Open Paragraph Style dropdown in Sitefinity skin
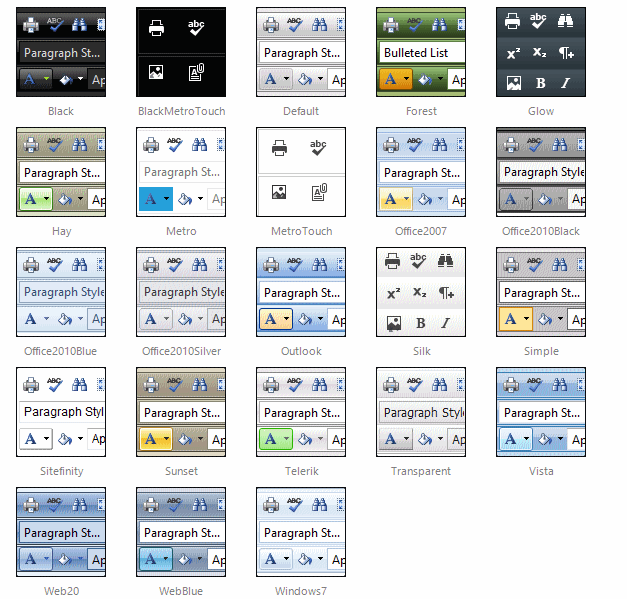Image resolution: width=627 pixels, height=599 pixels. pos(62,412)
